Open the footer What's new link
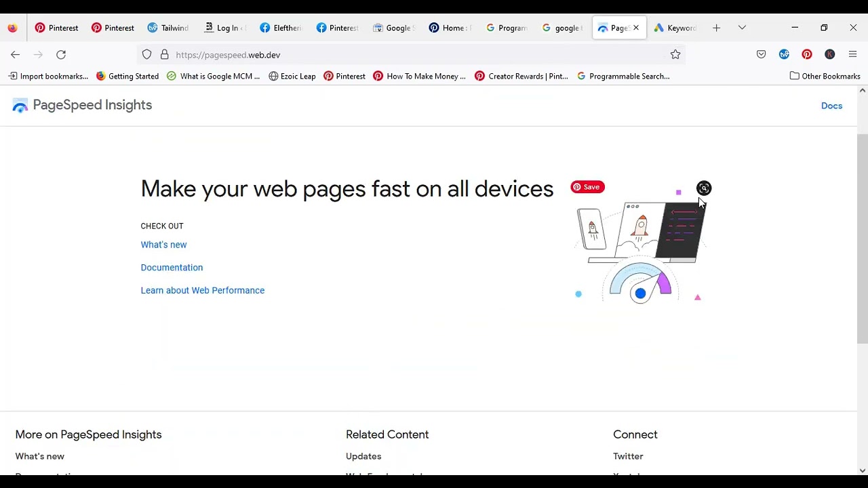The width and height of the screenshot is (868, 488). (40, 456)
